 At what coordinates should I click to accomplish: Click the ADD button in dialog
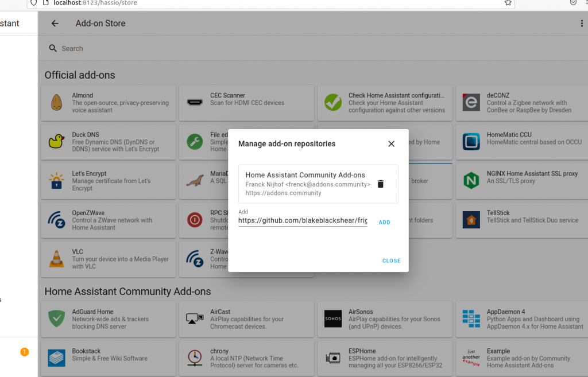(384, 222)
